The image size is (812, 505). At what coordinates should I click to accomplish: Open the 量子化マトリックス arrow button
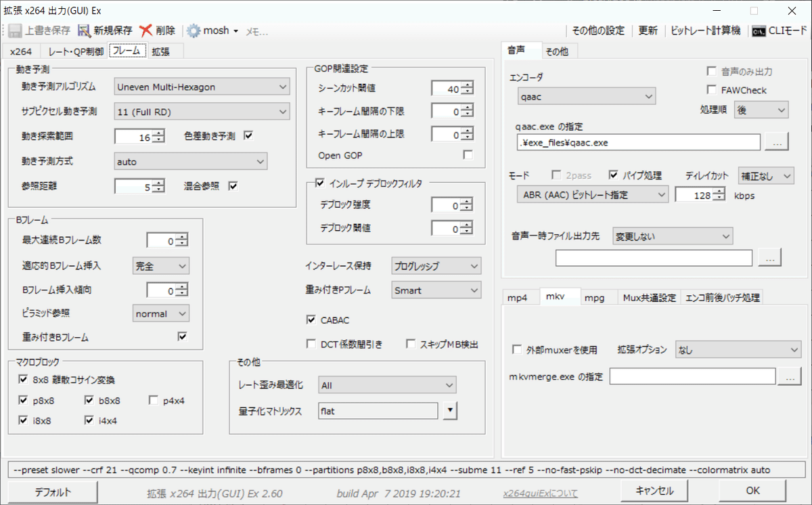451,410
